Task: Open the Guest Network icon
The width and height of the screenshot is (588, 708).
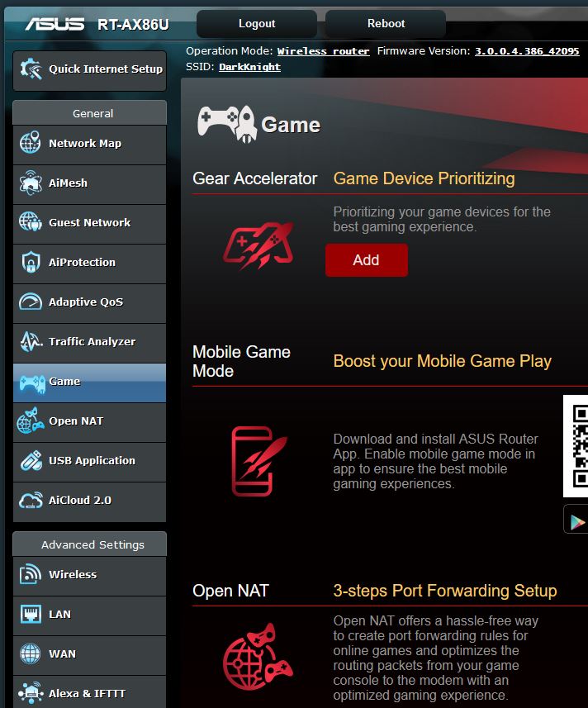Action: pyautogui.click(x=31, y=221)
